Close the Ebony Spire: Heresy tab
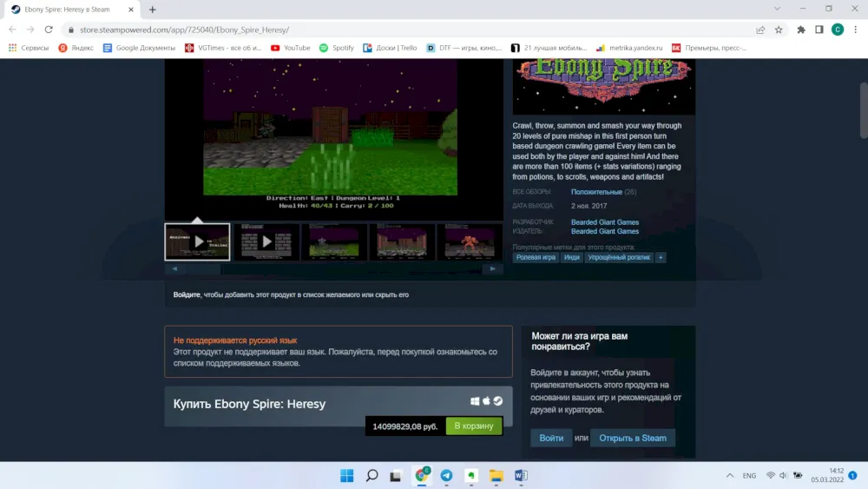This screenshot has height=489, width=868. [131, 10]
